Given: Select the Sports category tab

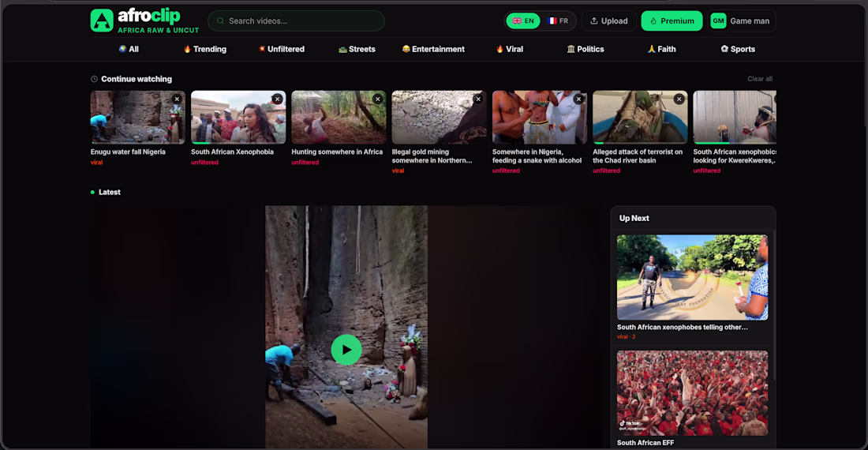Looking at the screenshot, I should click(x=738, y=49).
